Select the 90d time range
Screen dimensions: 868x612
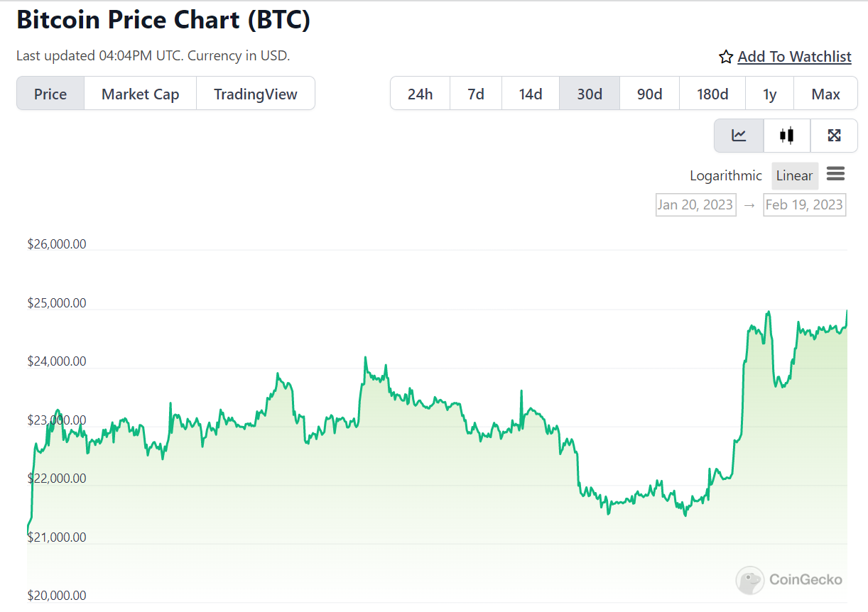pos(649,93)
